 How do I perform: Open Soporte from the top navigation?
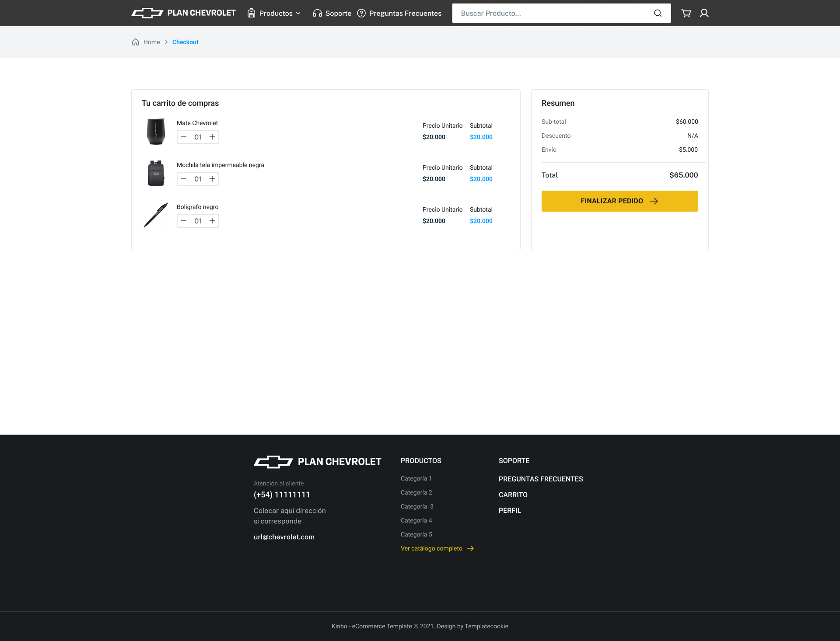point(332,13)
